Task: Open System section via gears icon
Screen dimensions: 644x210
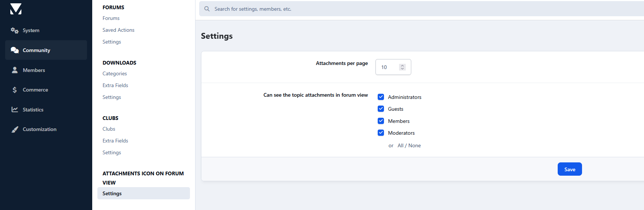Action: (x=15, y=30)
